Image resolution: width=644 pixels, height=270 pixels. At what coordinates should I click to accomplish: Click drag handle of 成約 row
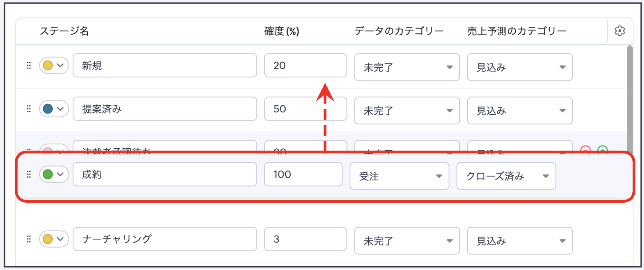pos(29,174)
